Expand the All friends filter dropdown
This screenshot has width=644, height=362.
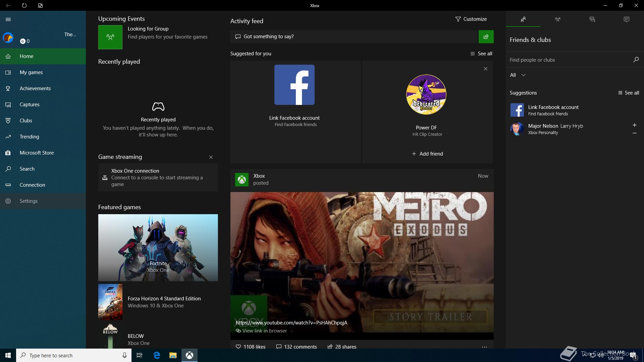(518, 75)
